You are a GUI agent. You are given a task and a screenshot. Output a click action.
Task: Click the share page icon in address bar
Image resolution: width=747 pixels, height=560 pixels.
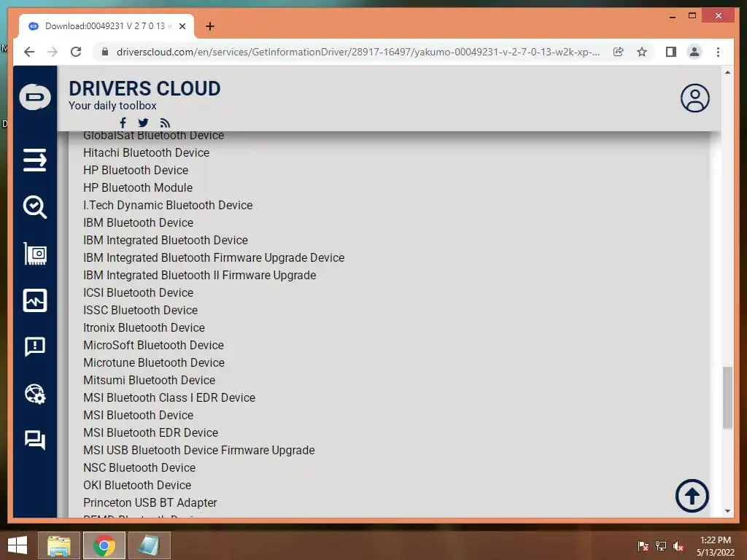619,52
